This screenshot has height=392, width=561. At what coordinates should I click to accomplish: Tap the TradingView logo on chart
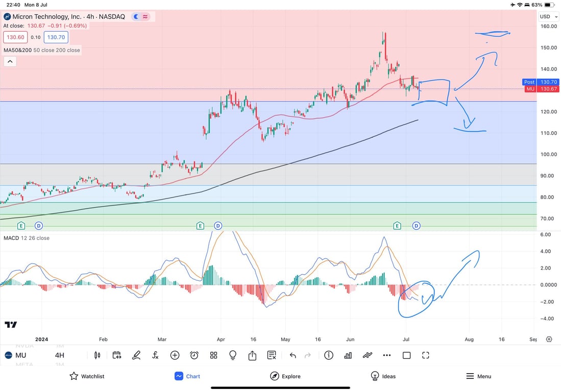coord(11,325)
